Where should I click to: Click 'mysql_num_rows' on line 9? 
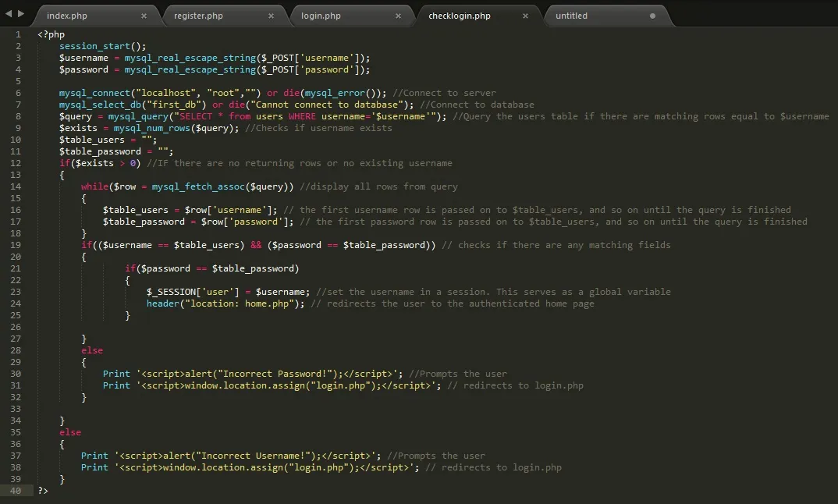152,128
